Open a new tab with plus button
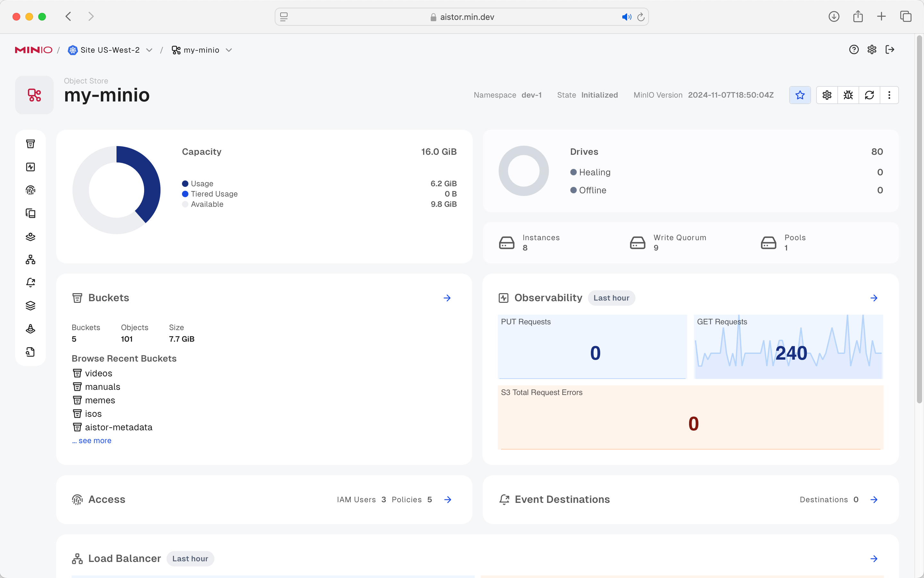 coord(881,16)
